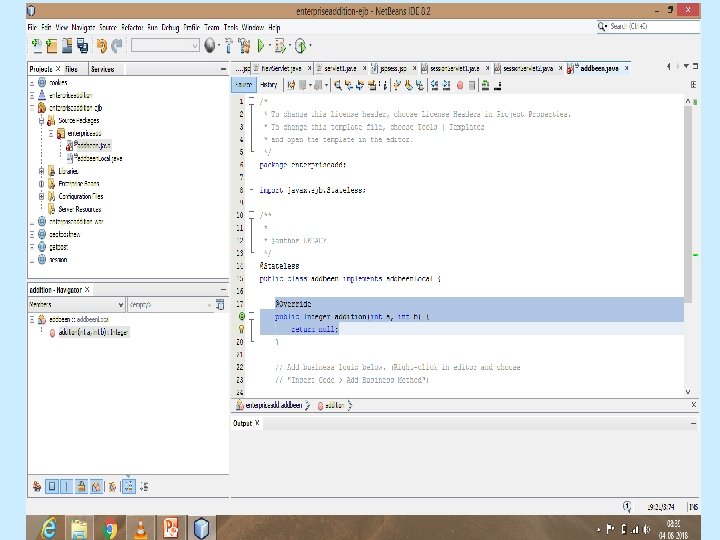
Task: Toggle Show Inner Classes in Navigator
Action: pyautogui.click(x=96, y=486)
